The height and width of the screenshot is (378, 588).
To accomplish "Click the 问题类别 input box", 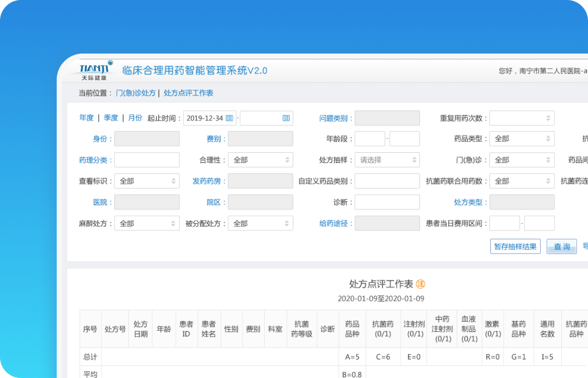I will click(387, 118).
